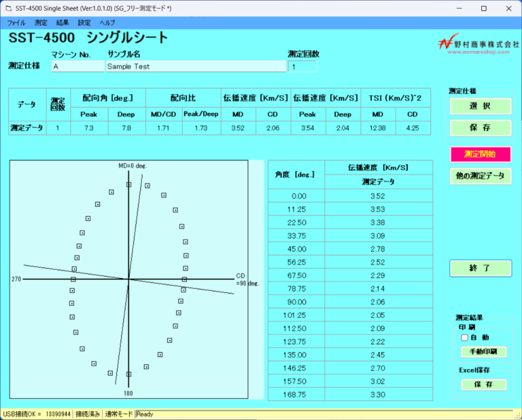Click the 90.00 angle row
This screenshot has height=420, width=522.
(350, 302)
